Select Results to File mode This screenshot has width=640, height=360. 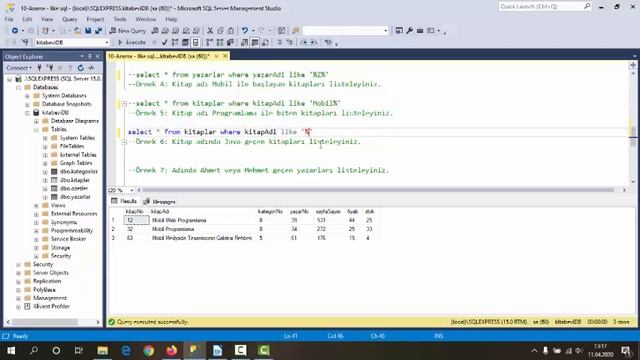coord(265,42)
